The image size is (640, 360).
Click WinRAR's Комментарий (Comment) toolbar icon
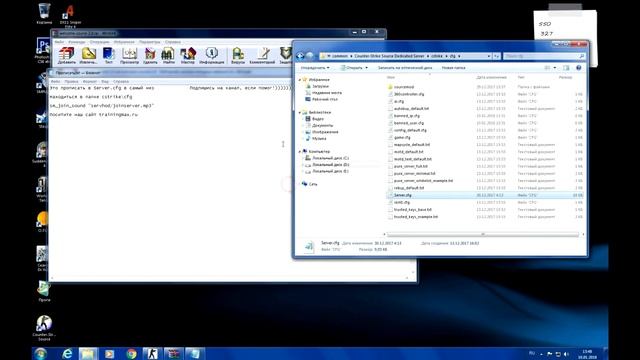coord(262,55)
